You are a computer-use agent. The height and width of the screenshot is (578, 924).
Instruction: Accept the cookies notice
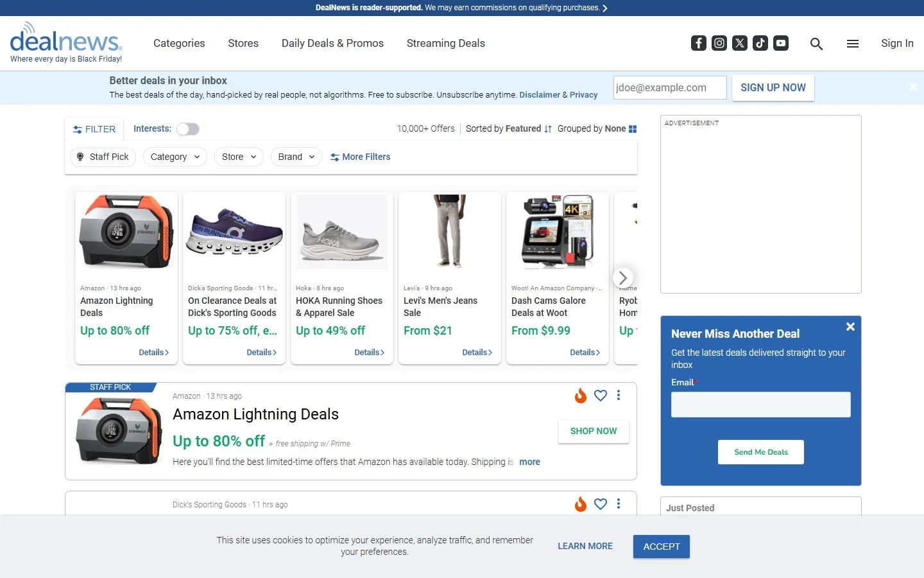click(662, 547)
